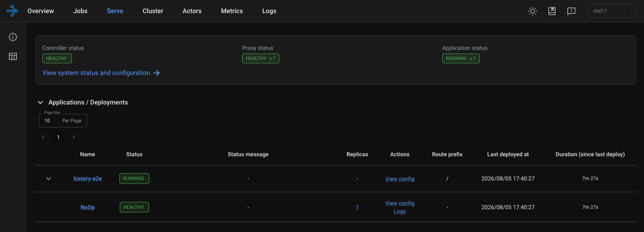View config for NoOp deployment
This screenshot has width=644, height=232.
click(x=400, y=203)
